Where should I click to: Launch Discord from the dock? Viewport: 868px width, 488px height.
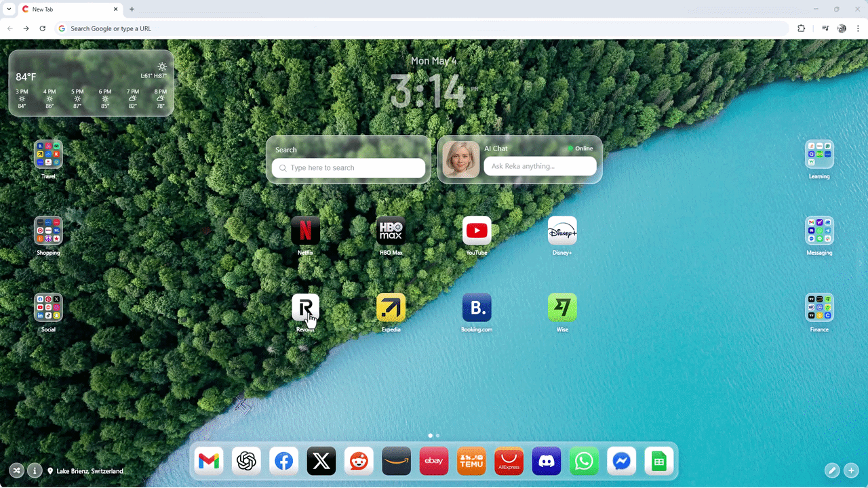coord(547,462)
